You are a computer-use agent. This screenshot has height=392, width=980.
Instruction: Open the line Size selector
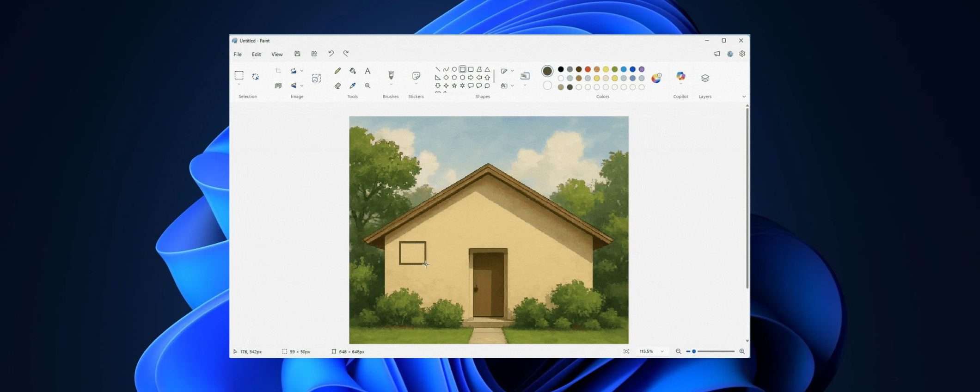[x=525, y=77]
